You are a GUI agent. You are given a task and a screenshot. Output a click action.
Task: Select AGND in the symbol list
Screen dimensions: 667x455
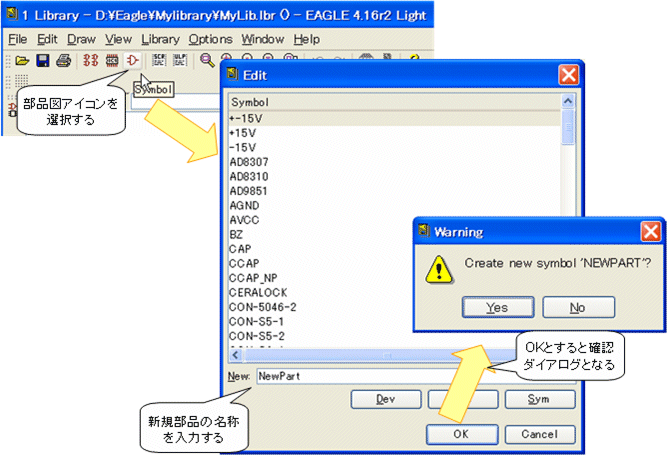pyautogui.click(x=395, y=205)
